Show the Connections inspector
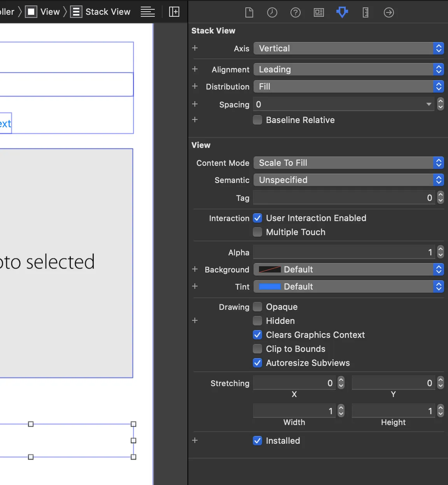This screenshot has width=448, height=485. (x=389, y=12)
